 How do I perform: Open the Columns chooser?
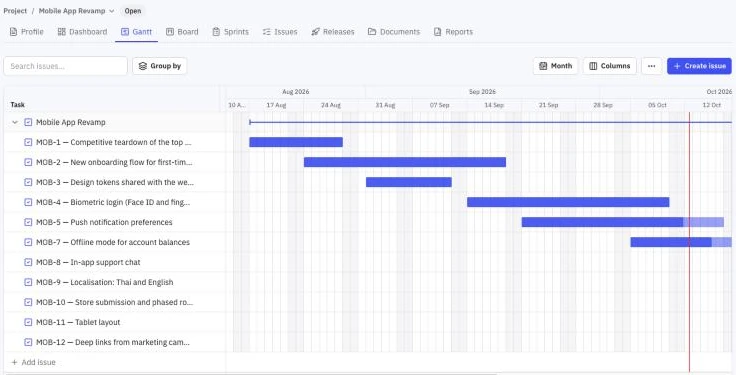click(610, 66)
